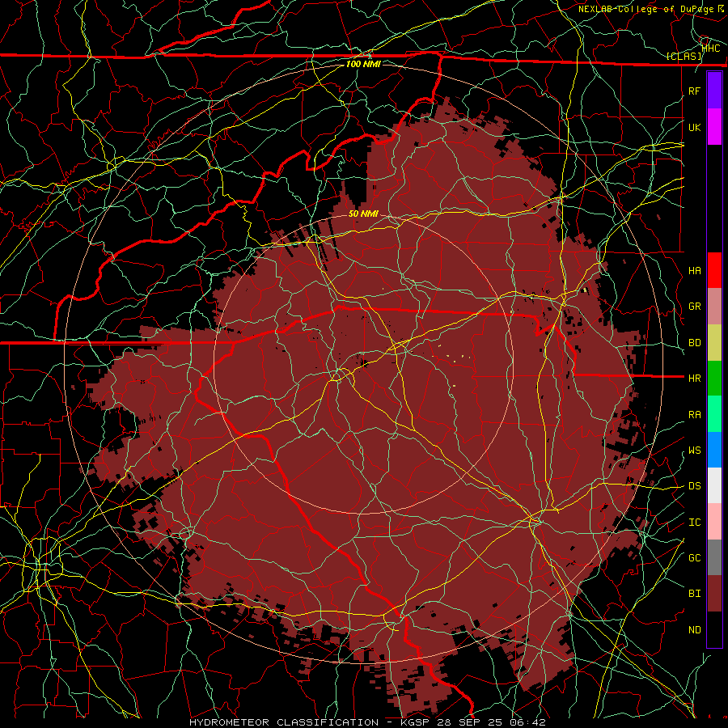728x728 pixels.
Task: Click the GR pink legend swatch
Action: click(x=714, y=307)
